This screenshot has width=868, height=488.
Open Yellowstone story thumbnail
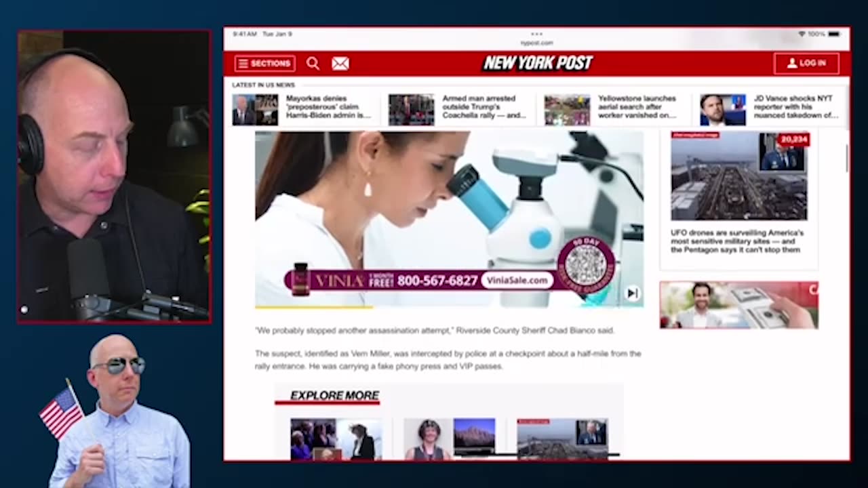pos(567,109)
